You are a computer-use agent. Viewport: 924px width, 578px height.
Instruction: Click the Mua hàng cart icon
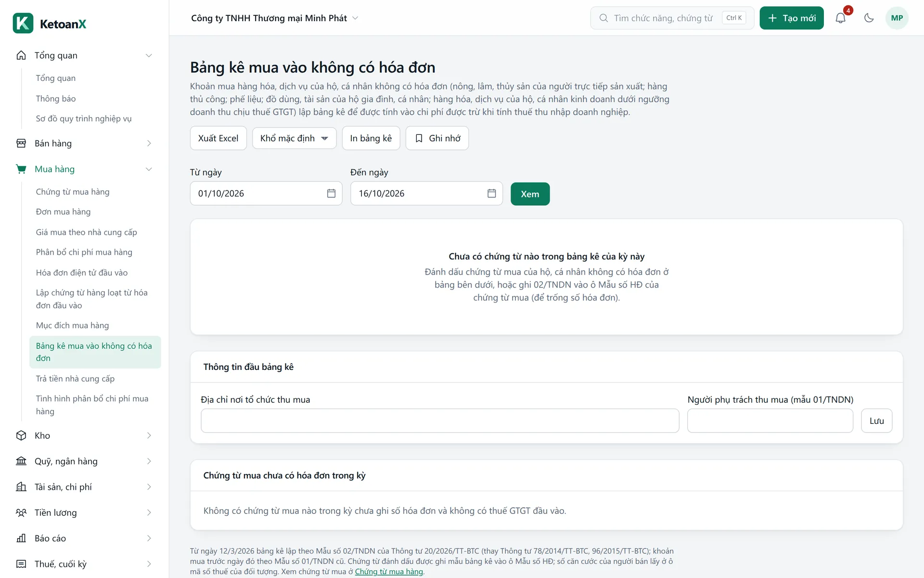[21, 169]
